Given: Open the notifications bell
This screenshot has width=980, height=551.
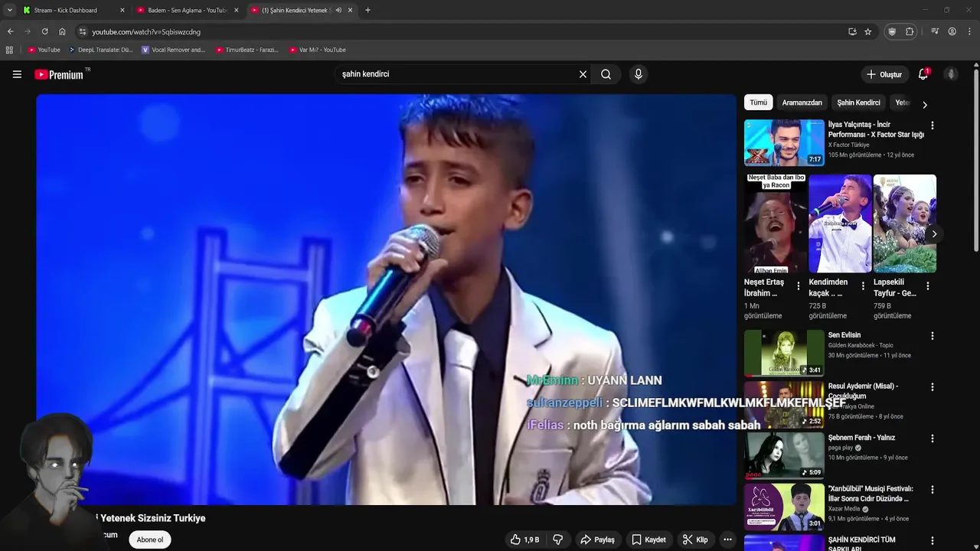Looking at the screenshot, I should (x=923, y=74).
